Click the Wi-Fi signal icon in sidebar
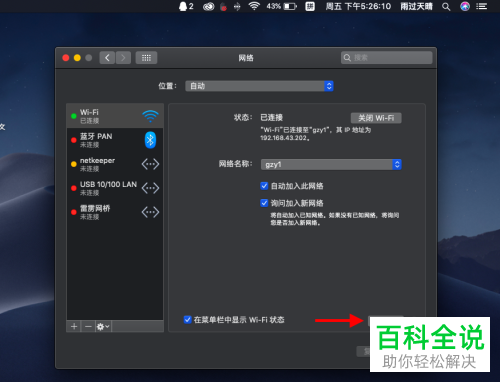The width and height of the screenshot is (500, 382). click(x=150, y=116)
